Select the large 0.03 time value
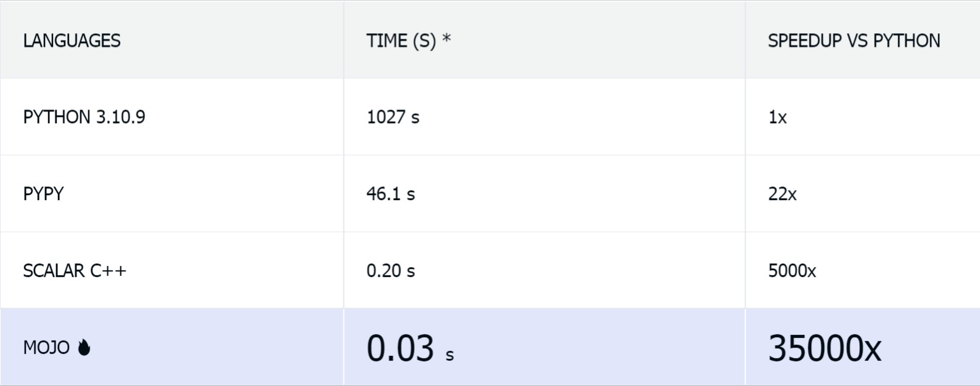Image resolution: width=980 pixels, height=386 pixels. coord(400,348)
